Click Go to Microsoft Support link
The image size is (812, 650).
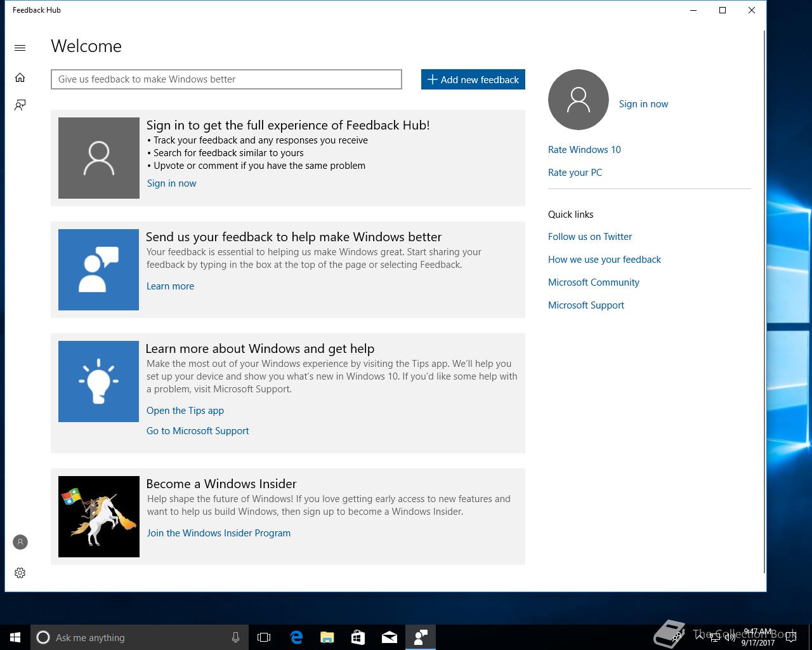tap(197, 431)
